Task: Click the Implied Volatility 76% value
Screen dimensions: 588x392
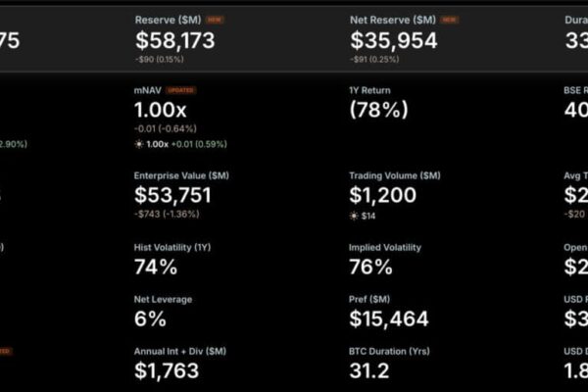Action: (x=370, y=268)
